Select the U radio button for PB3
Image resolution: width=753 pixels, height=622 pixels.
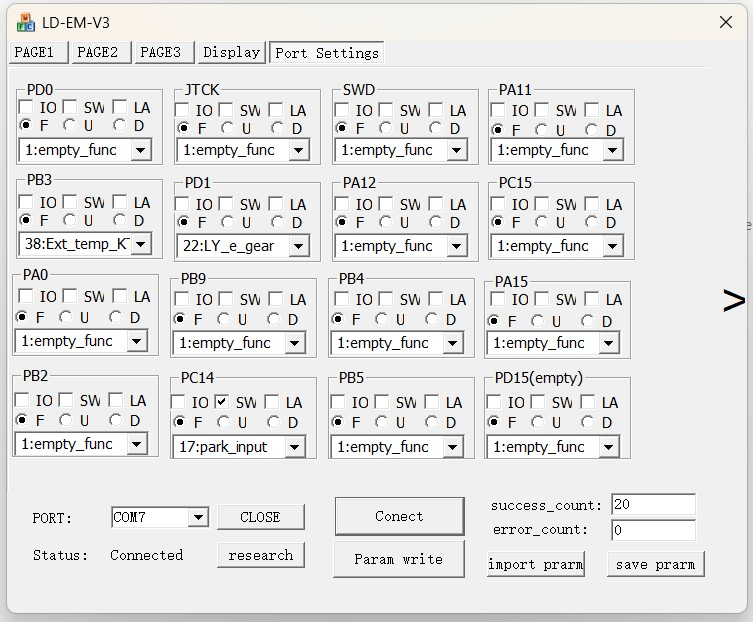[x=69, y=220]
